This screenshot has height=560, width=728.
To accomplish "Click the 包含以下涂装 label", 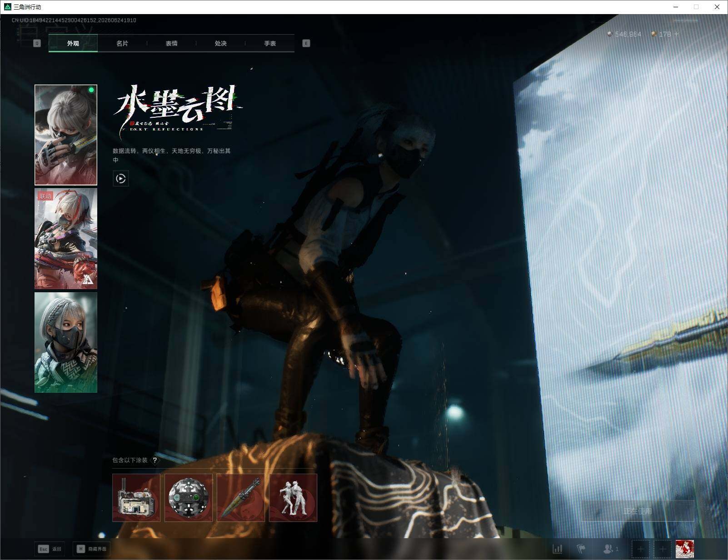I will (130, 460).
